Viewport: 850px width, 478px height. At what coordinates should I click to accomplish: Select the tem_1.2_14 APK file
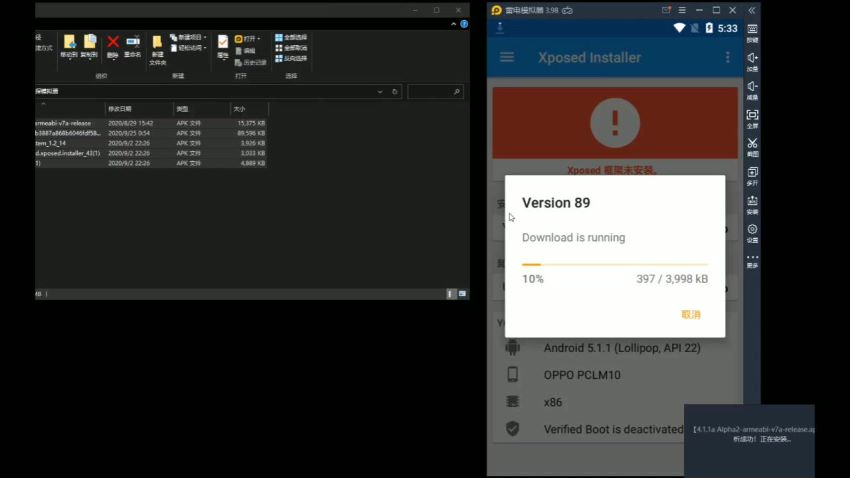tap(151, 143)
